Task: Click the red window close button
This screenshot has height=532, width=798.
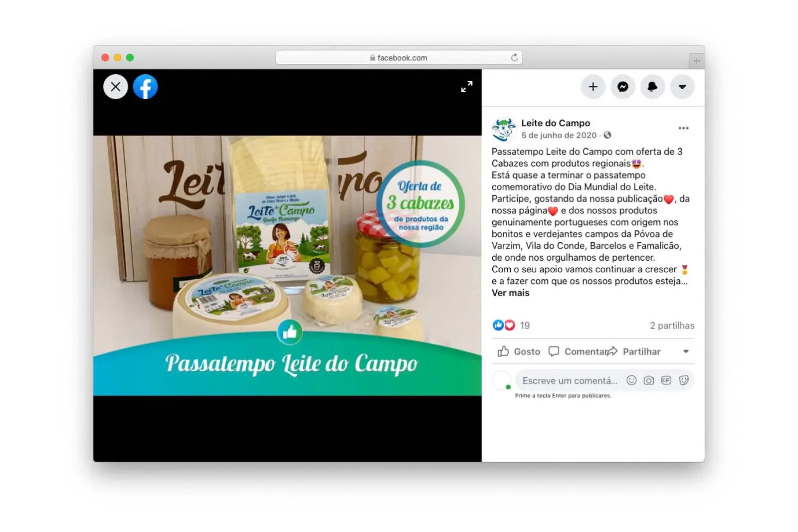Action: pyautogui.click(x=105, y=57)
